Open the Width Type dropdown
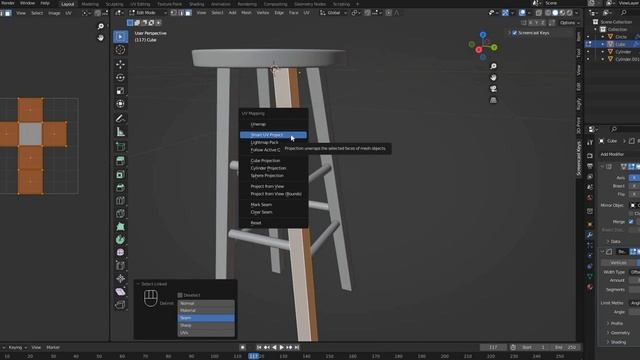This screenshot has width=640, height=360. coord(634,272)
